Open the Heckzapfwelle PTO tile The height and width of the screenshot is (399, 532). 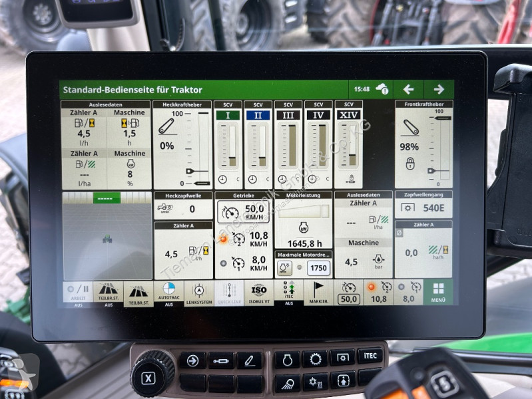(183, 205)
